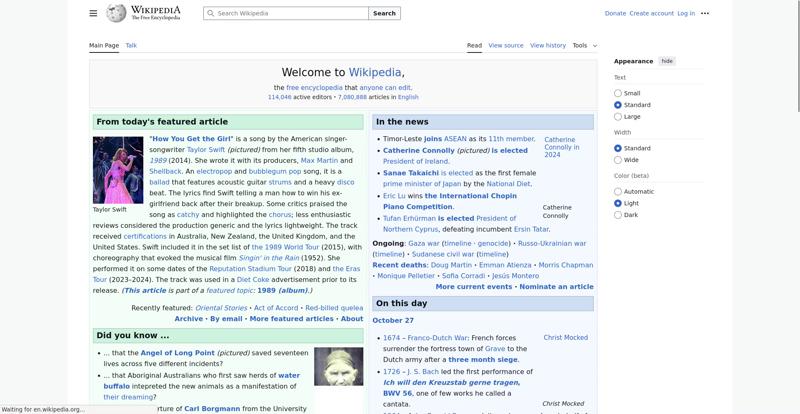Hide the Appearance panel
800x414 pixels.
click(x=667, y=61)
